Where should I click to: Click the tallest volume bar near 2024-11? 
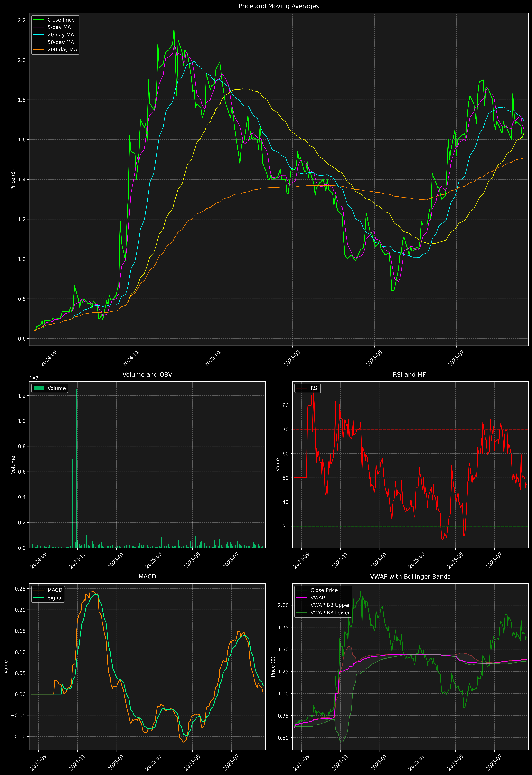tap(76, 467)
